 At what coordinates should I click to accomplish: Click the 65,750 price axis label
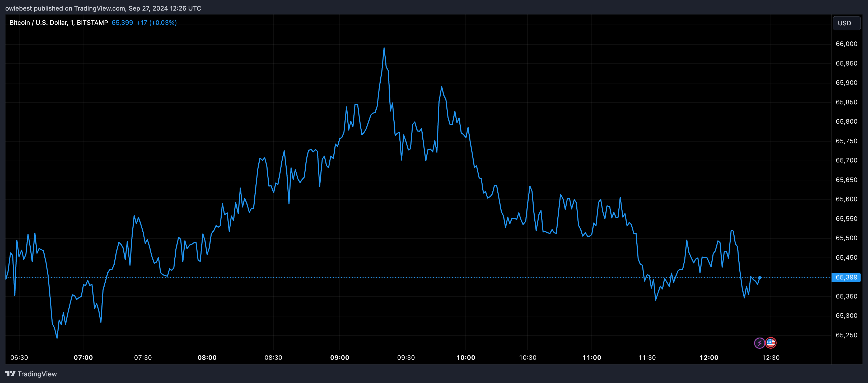click(846, 141)
